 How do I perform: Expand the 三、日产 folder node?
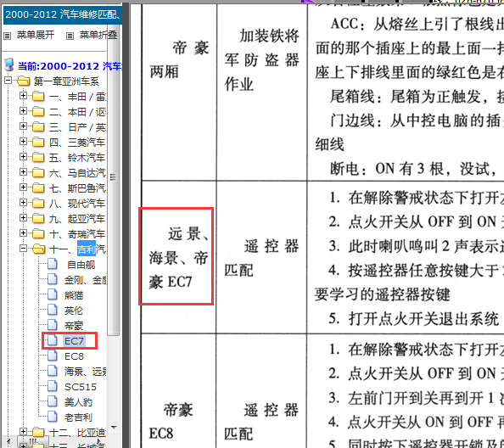23,126
